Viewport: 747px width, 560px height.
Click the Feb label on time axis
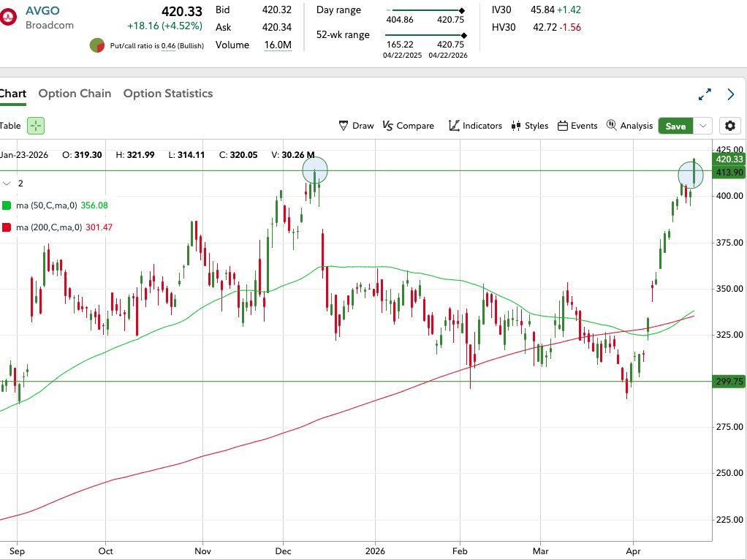point(460,551)
